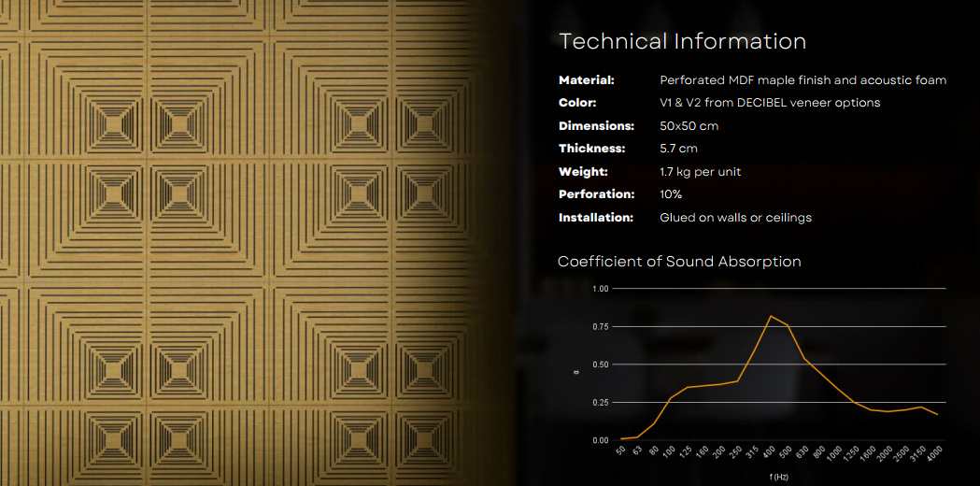Click the 10% perforation value
This screenshot has height=486, width=980.
[x=671, y=194]
